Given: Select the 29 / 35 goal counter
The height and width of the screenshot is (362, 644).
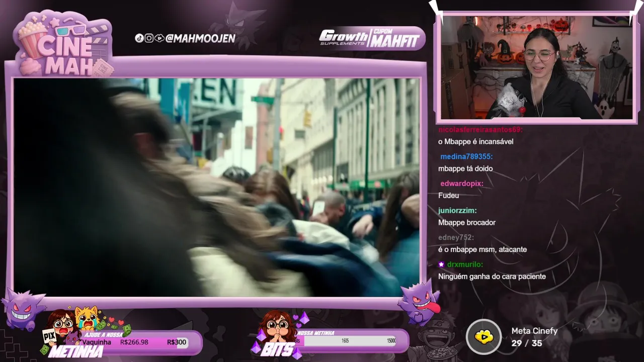Looking at the screenshot, I should [526, 343].
